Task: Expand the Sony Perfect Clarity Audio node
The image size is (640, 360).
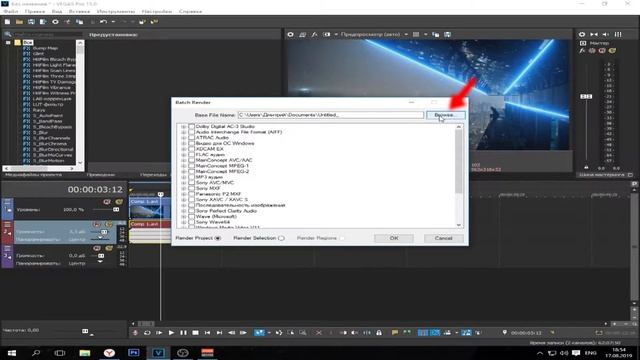Action: [184, 211]
